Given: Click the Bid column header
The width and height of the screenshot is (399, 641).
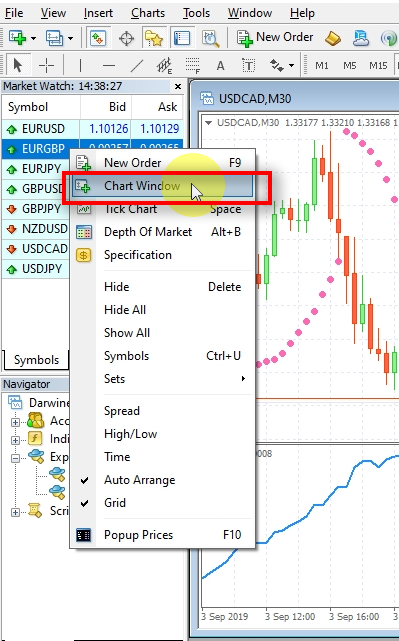Looking at the screenshot, I should click(106, 107).
